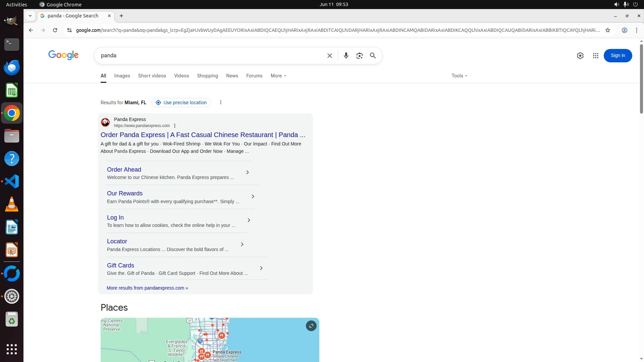Screen dimensions: 644x362
Task: Open the Tools dropdown
Action: [x=459, y=76]
